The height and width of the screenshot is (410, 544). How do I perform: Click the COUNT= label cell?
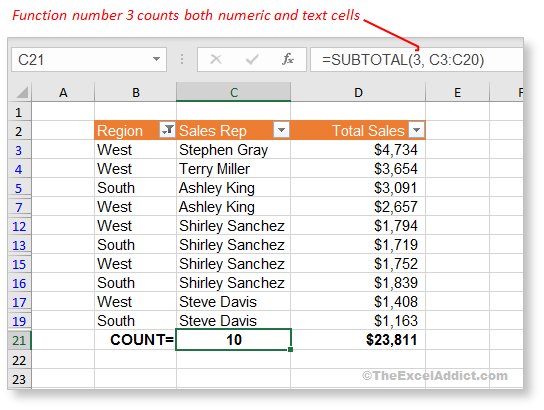pyautogui.click(x=135, y=340)
